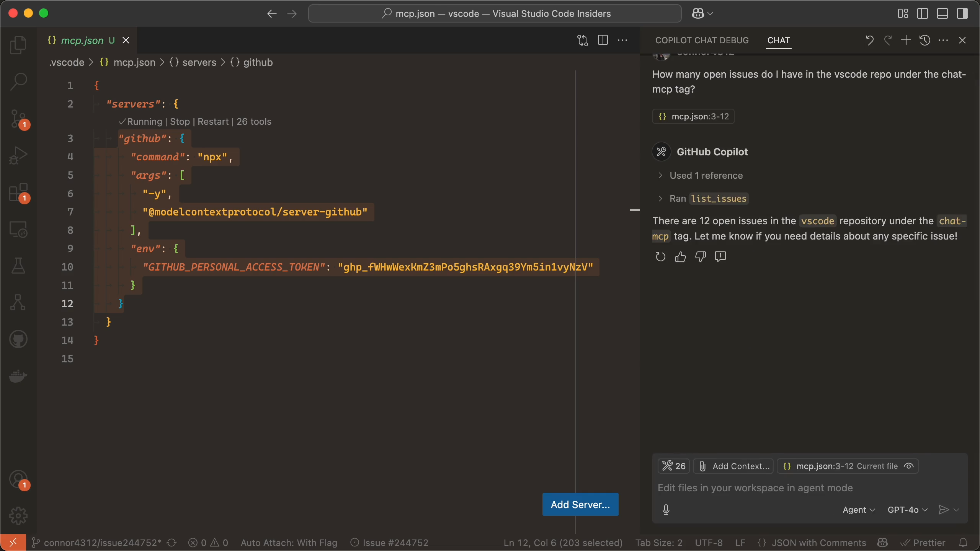The image size is (980, 551).
Task: Expand the Ran list_issues tool call
Action: pyautogui.click(x=707, y=199)
